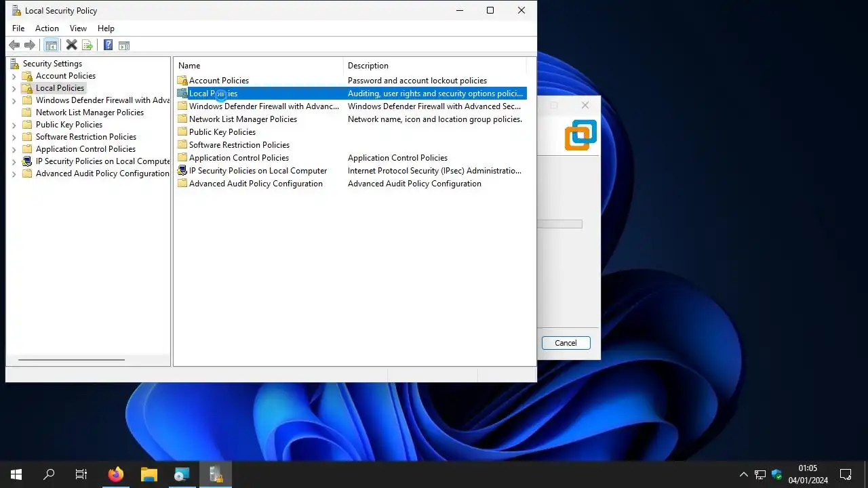The height and width of the screenshot is (488, 868).
Task: Expand Local Policies in the console tree
Action: 14,89
